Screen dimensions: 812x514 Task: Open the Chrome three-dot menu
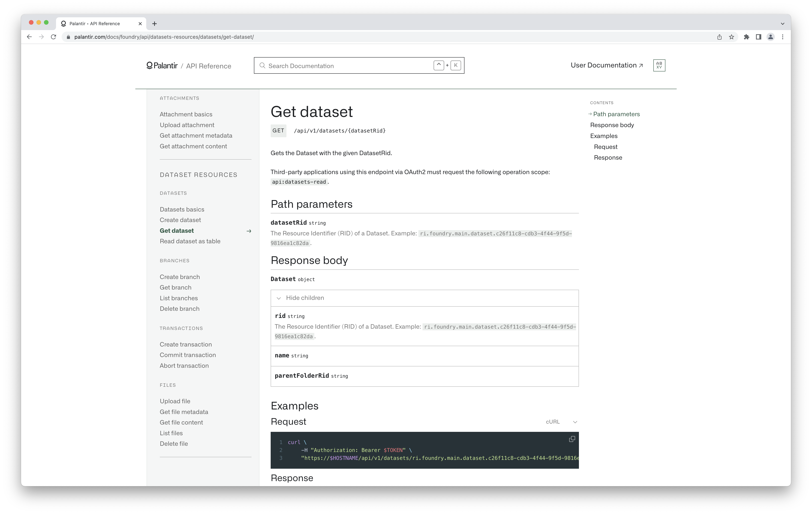point(783,37)
